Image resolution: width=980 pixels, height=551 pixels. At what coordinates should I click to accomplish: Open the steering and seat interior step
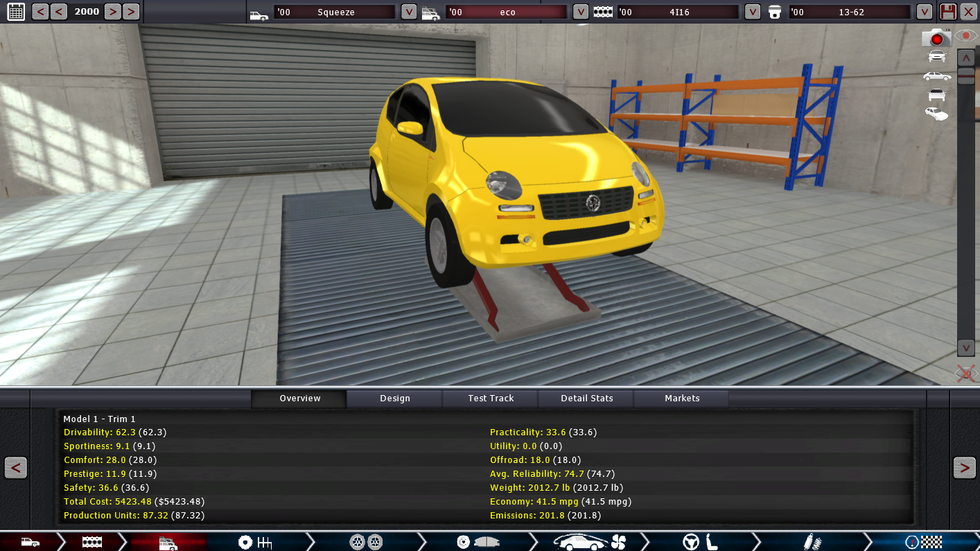700,542
